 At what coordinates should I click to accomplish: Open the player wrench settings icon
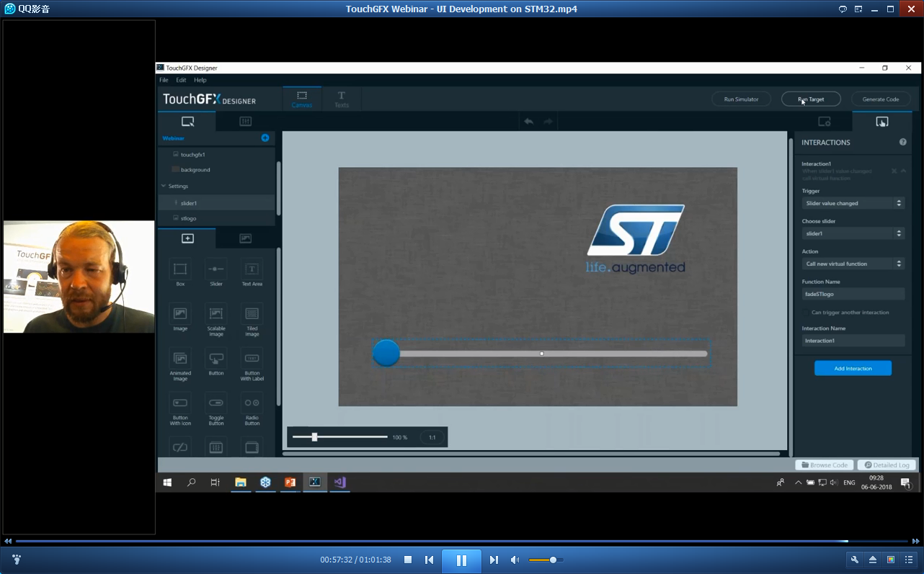pos(855,560)
